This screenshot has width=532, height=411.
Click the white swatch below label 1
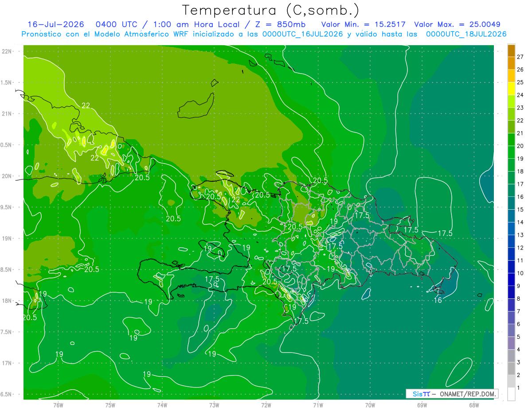pyautogui.click(x=512, y=394)
